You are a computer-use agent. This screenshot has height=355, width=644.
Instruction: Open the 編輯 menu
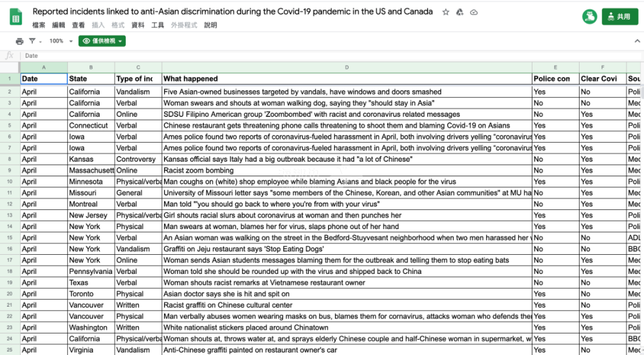click(58, 25)
